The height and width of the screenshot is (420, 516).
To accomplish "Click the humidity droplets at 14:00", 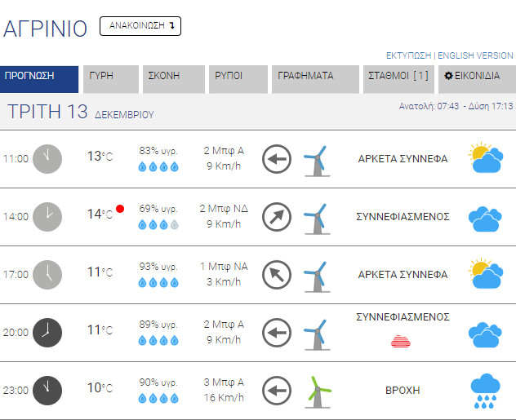I will click(158, 224).
